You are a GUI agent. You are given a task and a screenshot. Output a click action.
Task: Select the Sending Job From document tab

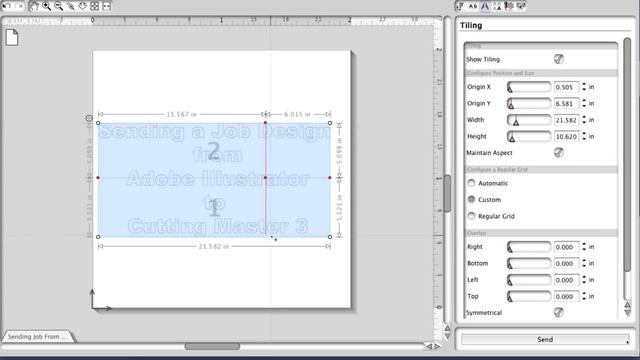click(x=38, y=336)
